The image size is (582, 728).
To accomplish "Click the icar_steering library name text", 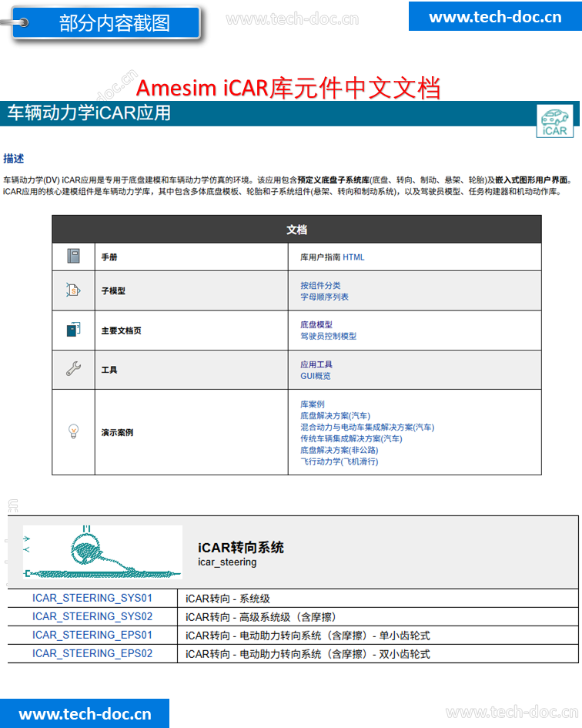I will click(227, 562).
